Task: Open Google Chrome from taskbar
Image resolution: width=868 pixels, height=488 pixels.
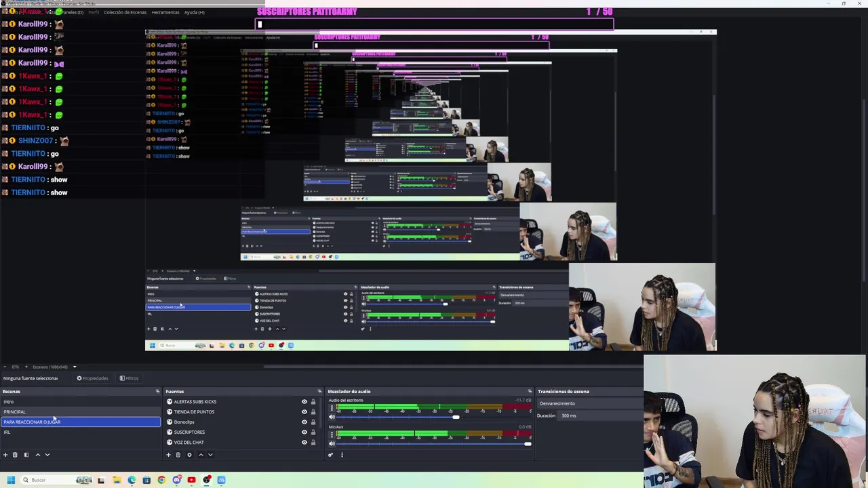Action: pos(161,480)
